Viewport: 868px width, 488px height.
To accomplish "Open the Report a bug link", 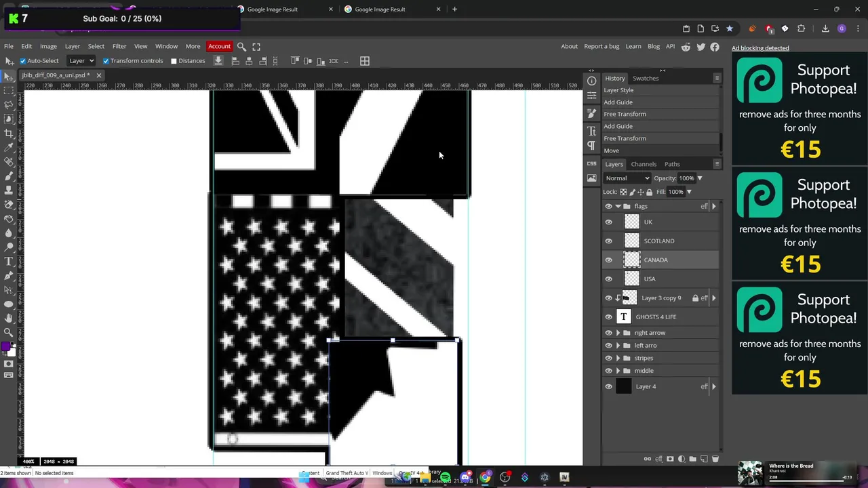I will [601, 46].
